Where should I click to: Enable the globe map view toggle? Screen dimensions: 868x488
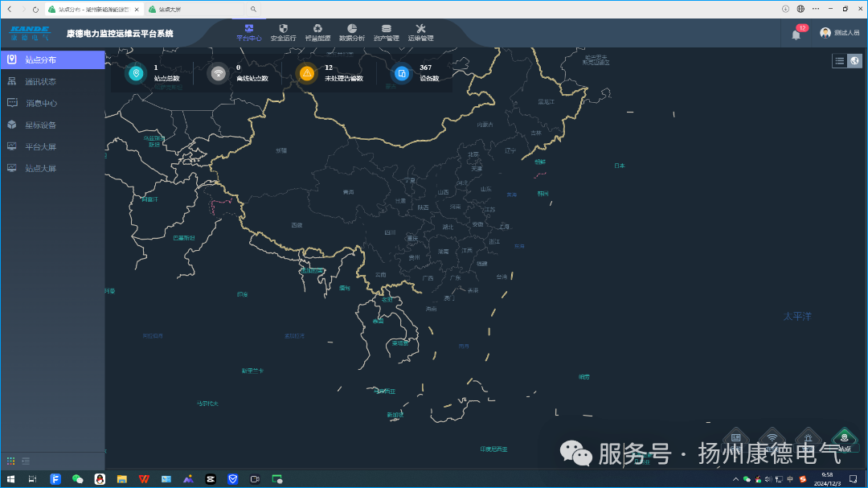click(x=855, y=60)
